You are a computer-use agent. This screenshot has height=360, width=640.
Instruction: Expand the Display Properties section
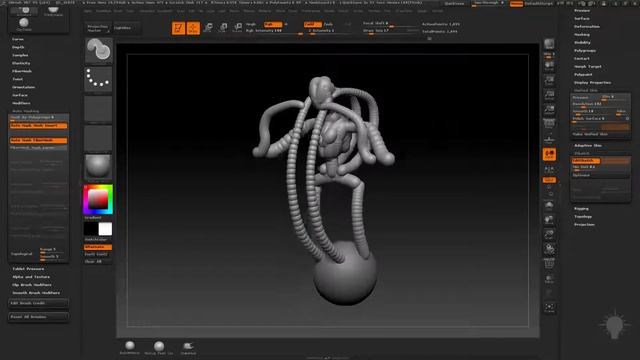[x=593, y=82]
